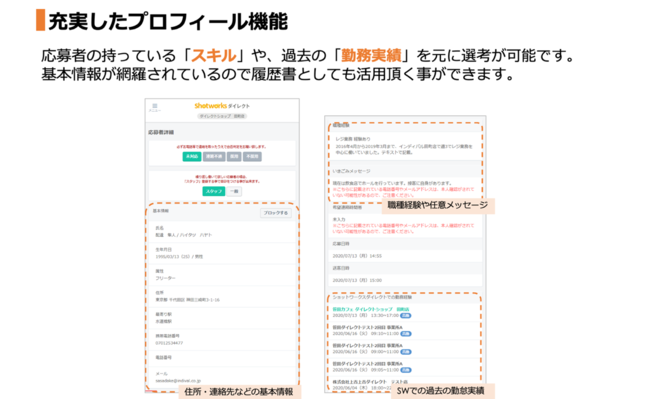This screenshot has height=399, width=650.
Task: Select the 職種経験や任意メッセージ callout label
Action: 438,206
